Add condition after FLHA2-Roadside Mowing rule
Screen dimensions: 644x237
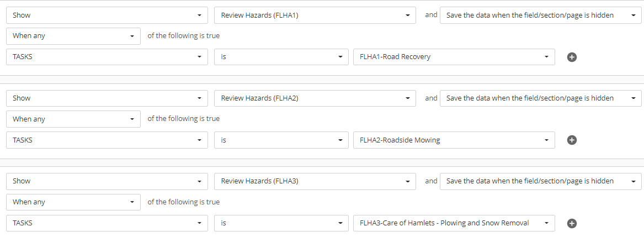tap(572, 140)
